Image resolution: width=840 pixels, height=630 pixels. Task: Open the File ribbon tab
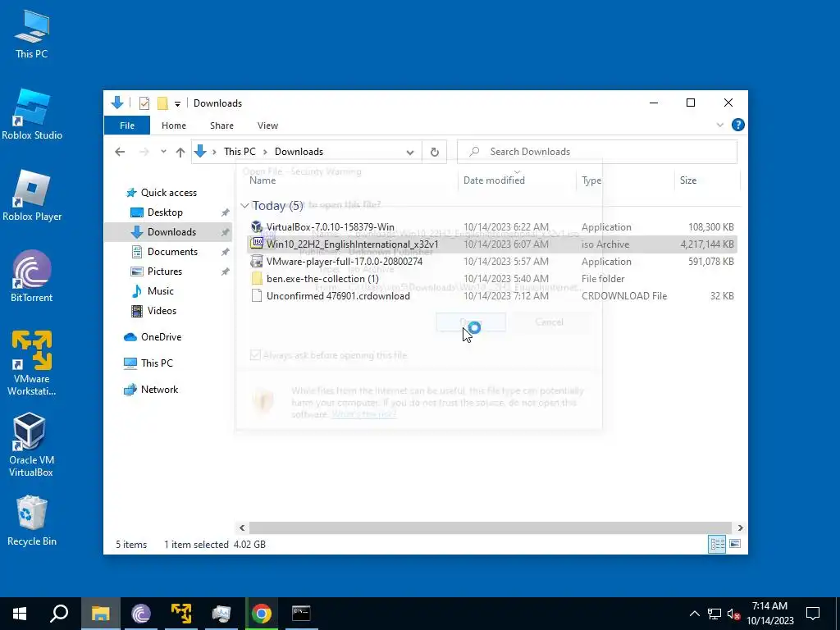[127, 126]
